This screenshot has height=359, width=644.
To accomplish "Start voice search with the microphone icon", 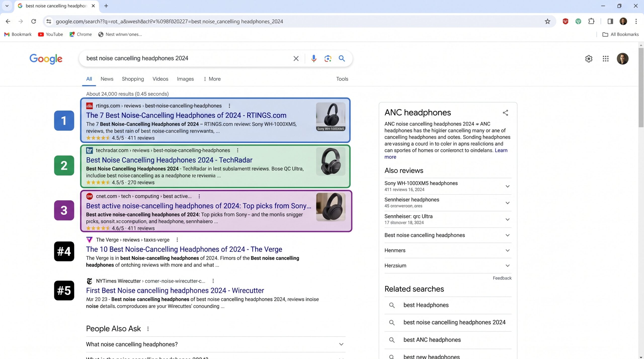I will click(x=313, y=59).
